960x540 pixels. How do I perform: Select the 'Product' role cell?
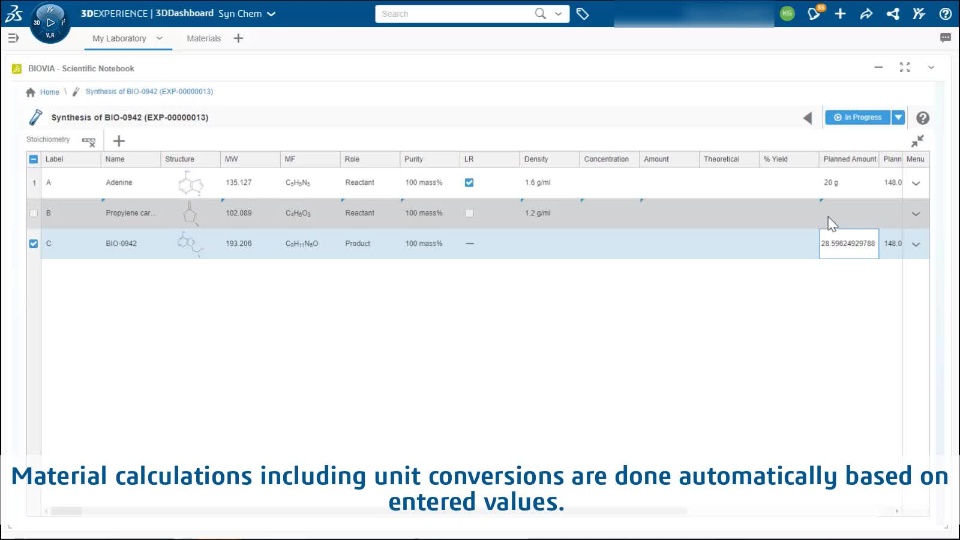pos(370,244)
